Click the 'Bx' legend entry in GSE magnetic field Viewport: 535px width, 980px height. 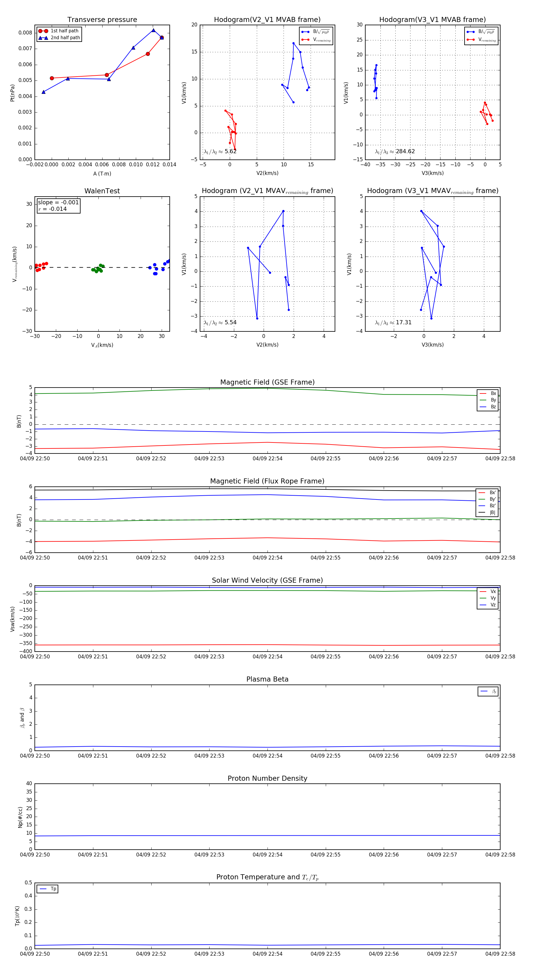coord(488,393)
